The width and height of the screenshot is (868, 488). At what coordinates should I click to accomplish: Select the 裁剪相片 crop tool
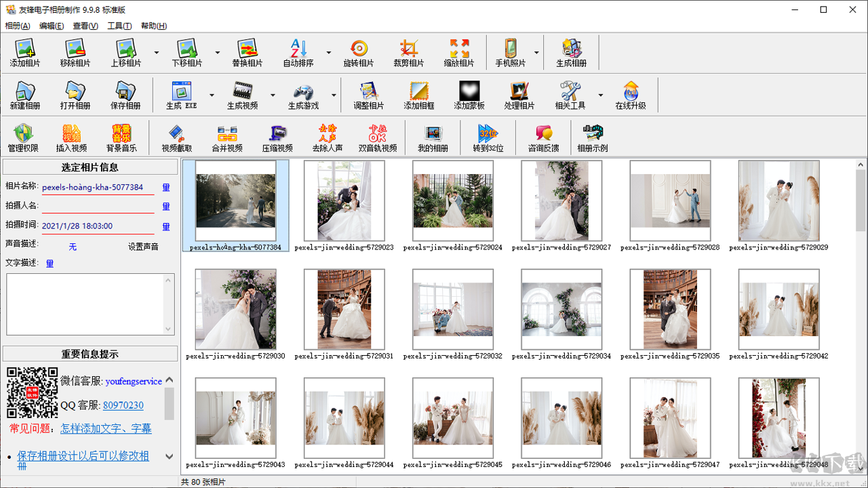coord(408,53)
